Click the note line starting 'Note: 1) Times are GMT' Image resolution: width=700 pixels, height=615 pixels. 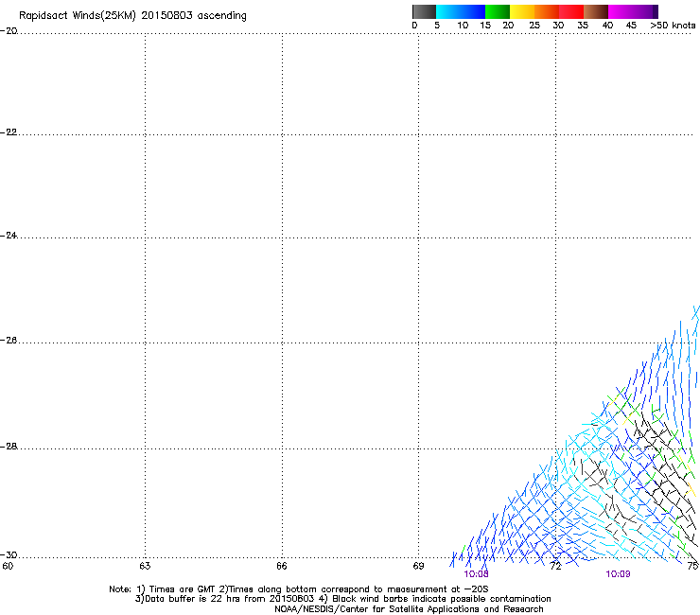[299, 589]
